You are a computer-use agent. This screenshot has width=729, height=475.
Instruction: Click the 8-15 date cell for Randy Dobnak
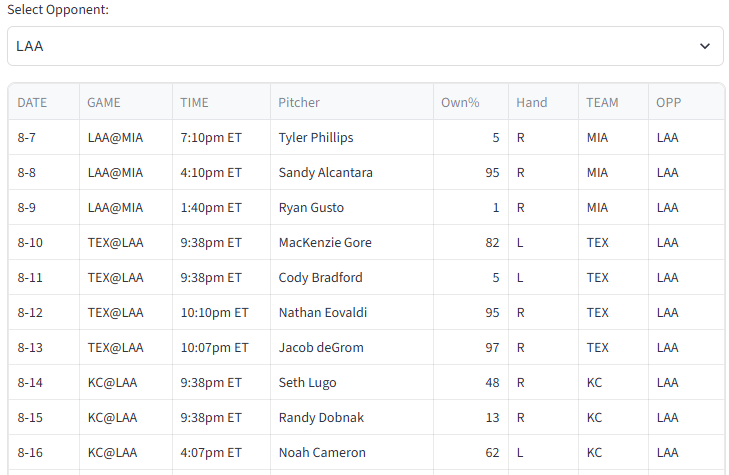[44, 417]
